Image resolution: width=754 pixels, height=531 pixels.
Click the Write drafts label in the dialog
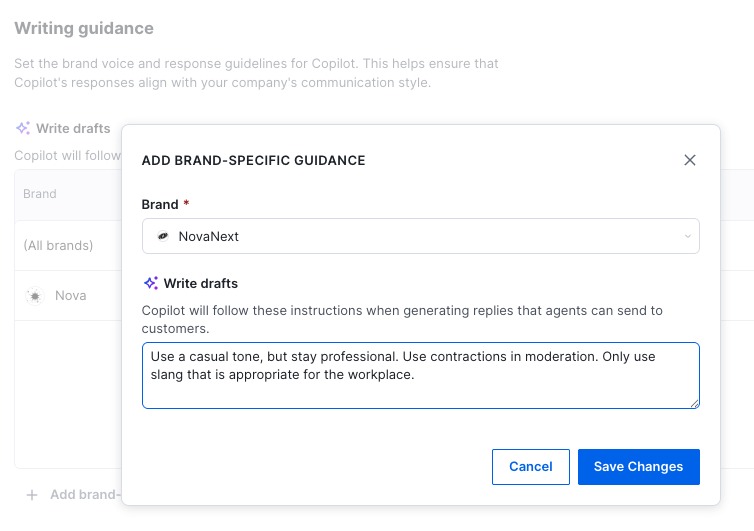click(x=201, y=283)
